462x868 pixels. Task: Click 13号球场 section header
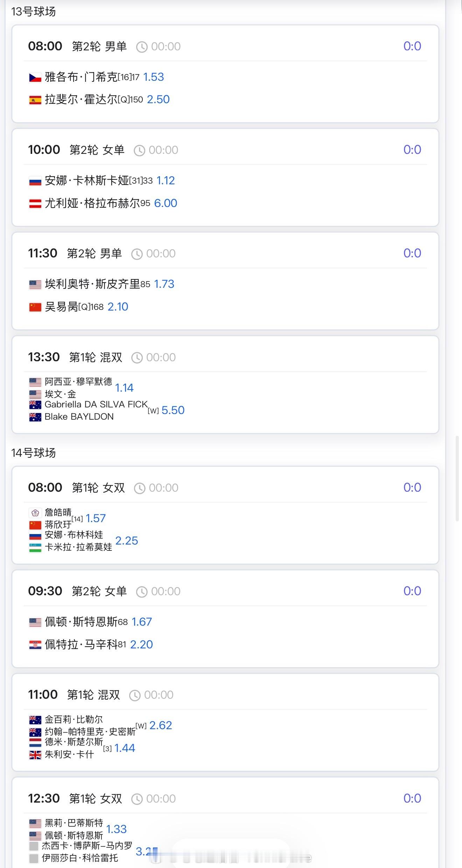pos(34,12)
